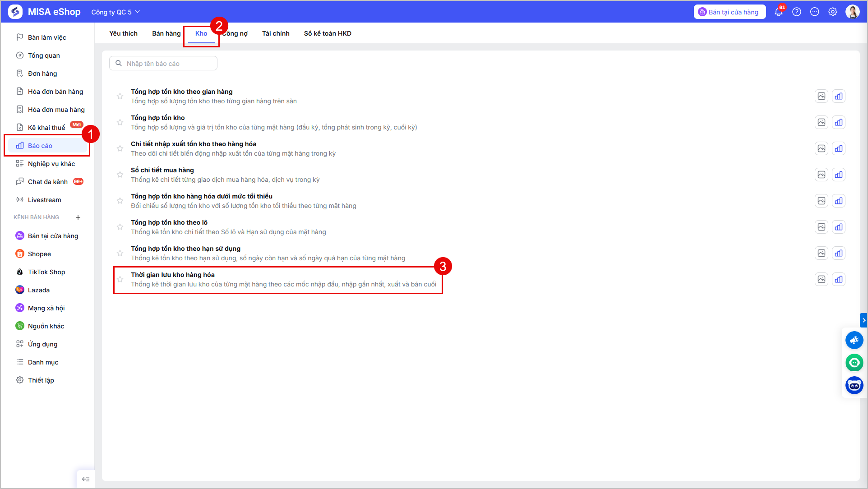Open Chi tiết nhập xuất tồn kho report
The height and width of the screenshot is (489, 868).
[x=194, y=144]
